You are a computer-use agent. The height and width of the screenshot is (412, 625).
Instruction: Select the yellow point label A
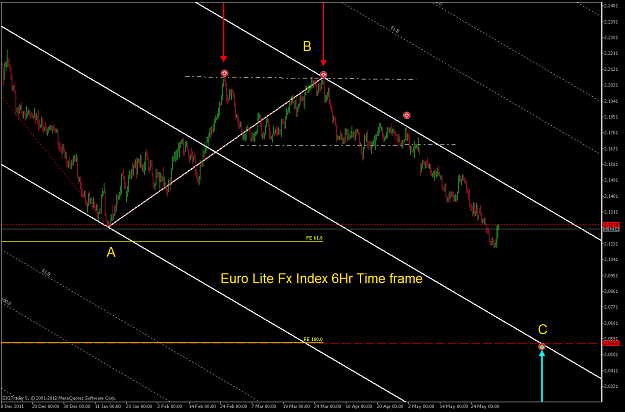tap(111, 252)
